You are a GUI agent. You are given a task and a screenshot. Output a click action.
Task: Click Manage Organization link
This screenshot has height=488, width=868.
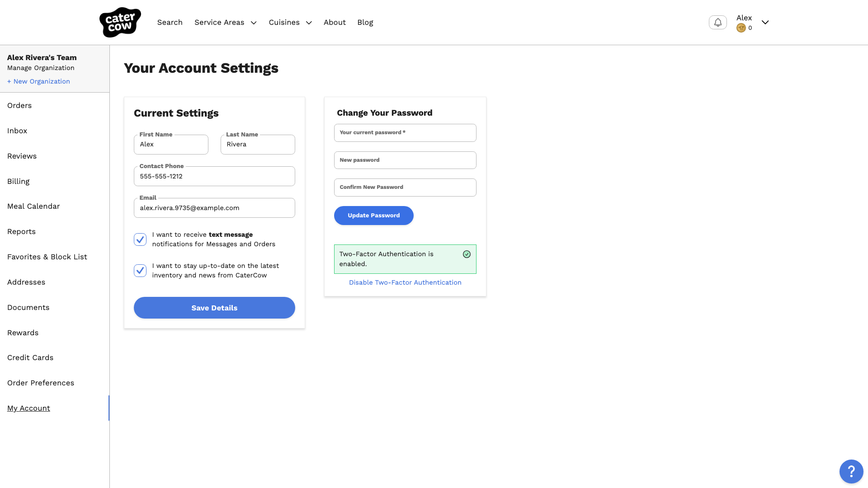pyautogui.click(x=41, y=68)
